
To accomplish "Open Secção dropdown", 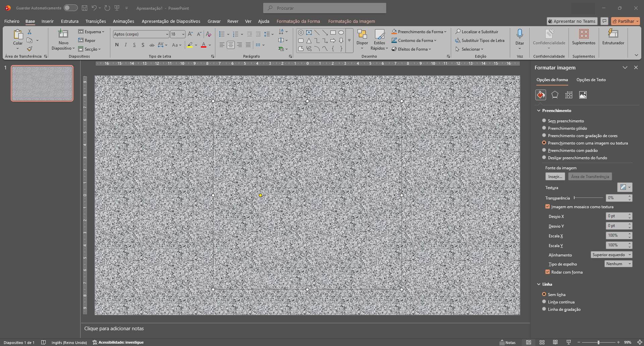I will pos(89,49).
